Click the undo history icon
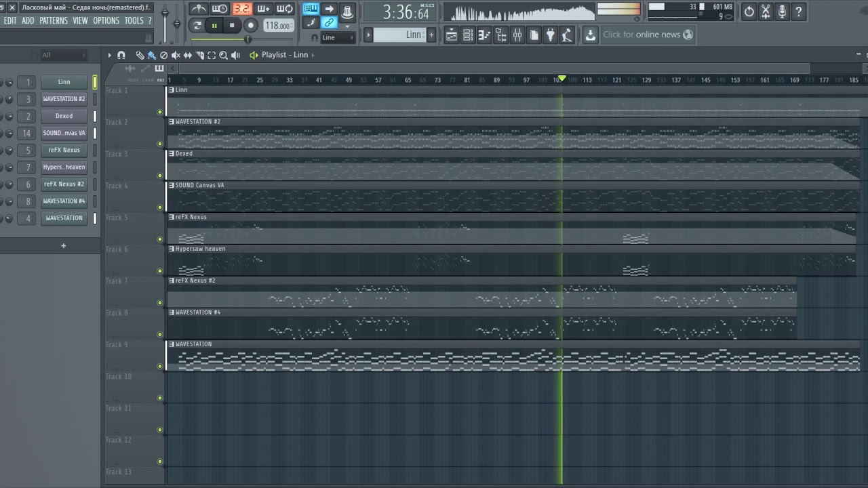The image size is (868, 488). [749, 11]
